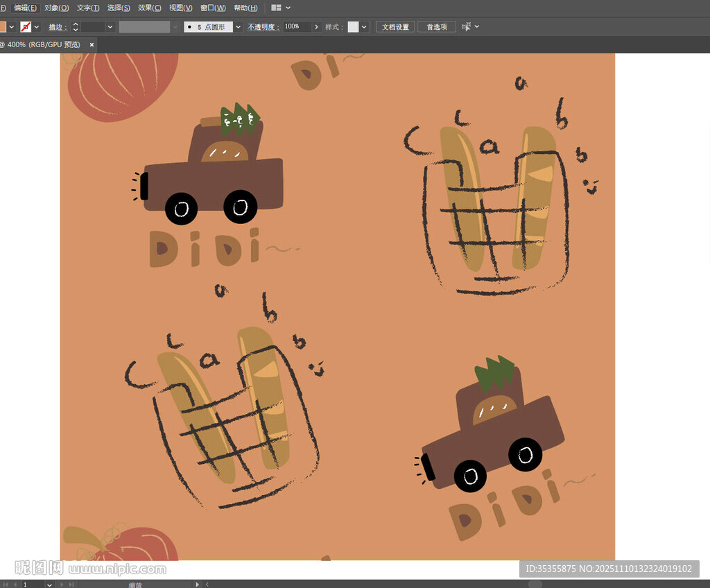Viewport: 710px width, 588px height.
Task: Click stroke weight stepper arrows
Action: (76, 27)
